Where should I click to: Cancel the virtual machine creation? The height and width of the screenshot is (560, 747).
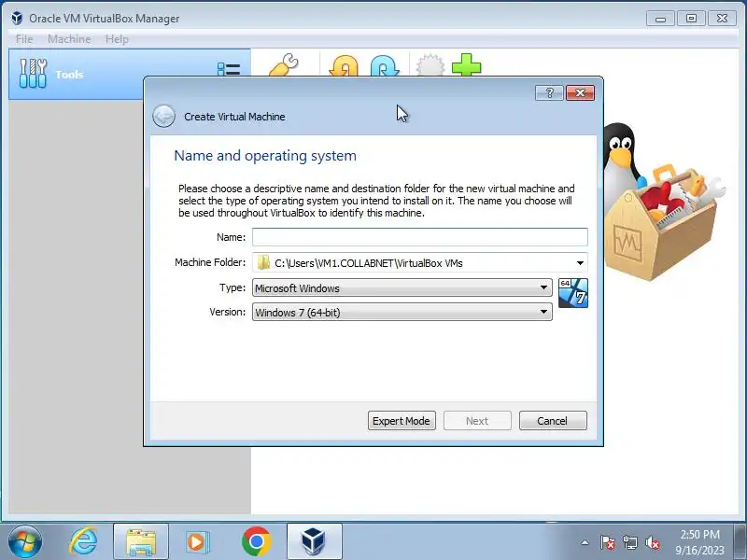point(553,421)
